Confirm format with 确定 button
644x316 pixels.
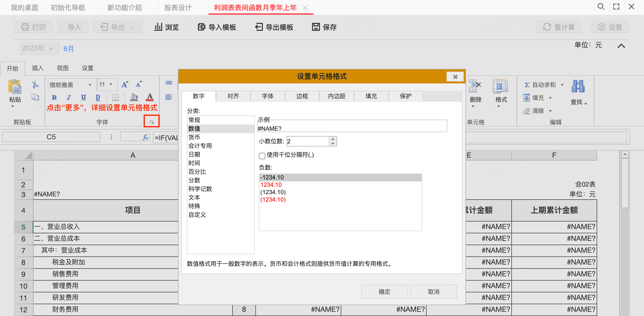click(x=384, y=292)
